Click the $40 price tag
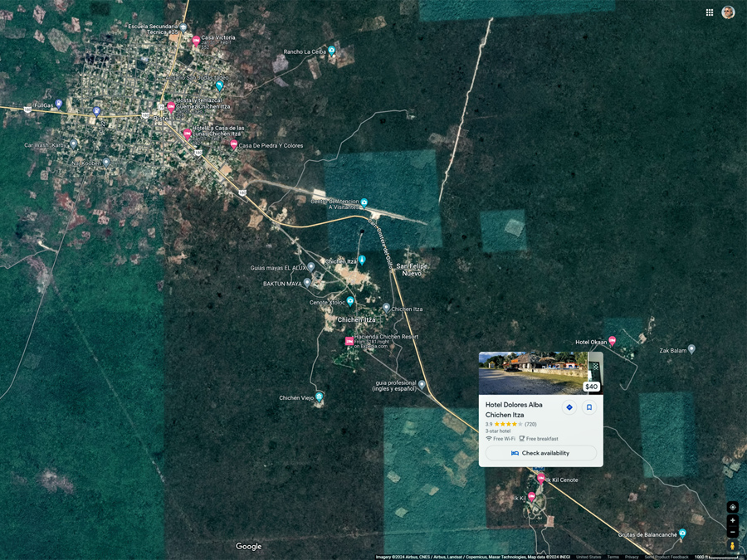747x560 pixels. click(x=591, y=387)
